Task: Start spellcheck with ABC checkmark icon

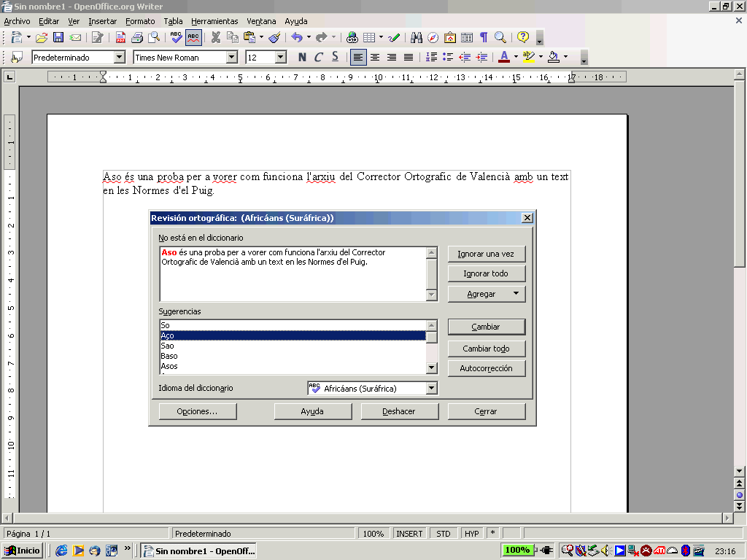Action: coord(177,37)
